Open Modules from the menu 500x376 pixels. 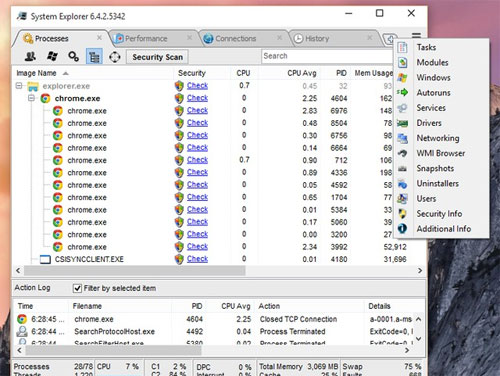432,62
